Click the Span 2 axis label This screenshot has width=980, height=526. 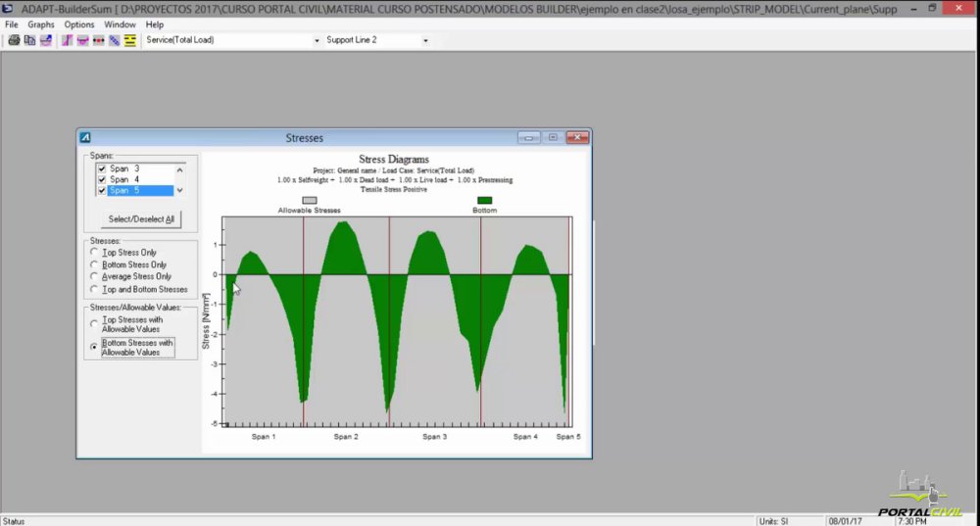tap(346, 437)
